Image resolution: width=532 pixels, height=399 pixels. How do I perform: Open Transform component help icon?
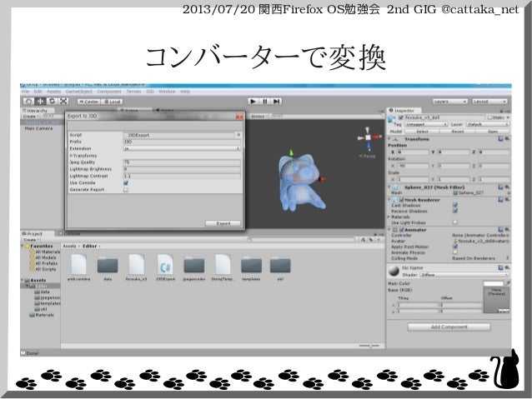[x=500, y=139]
